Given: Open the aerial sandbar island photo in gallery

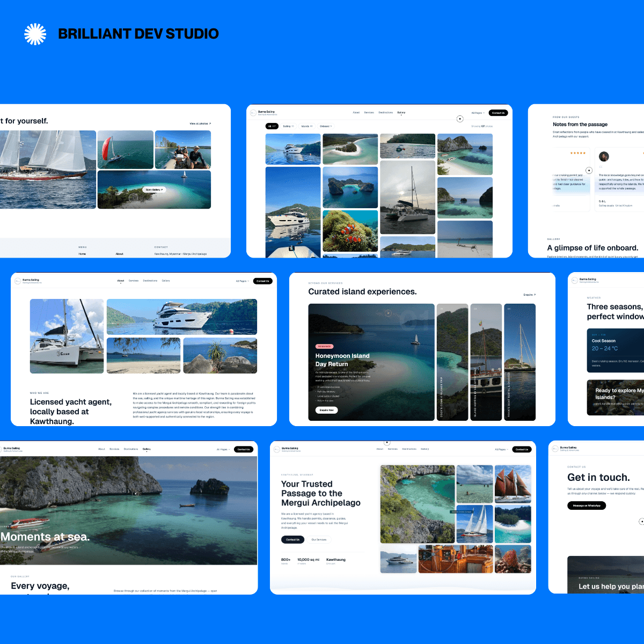Looking at the screenshot, I should pyautogui.click(x=350, y=149).
